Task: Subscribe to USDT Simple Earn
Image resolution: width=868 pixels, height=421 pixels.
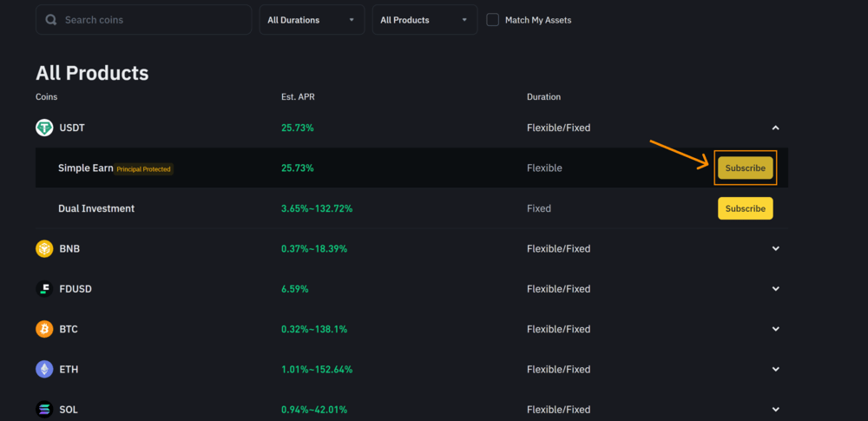Action: (x=745, y=168)
